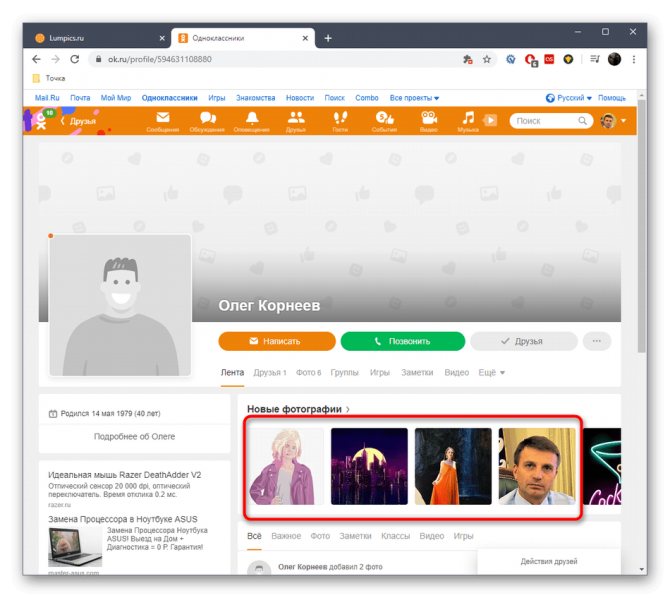Viewport: 670px width, 598px height.
Task: Open the Помощь link
Action: tap(611, 98)
